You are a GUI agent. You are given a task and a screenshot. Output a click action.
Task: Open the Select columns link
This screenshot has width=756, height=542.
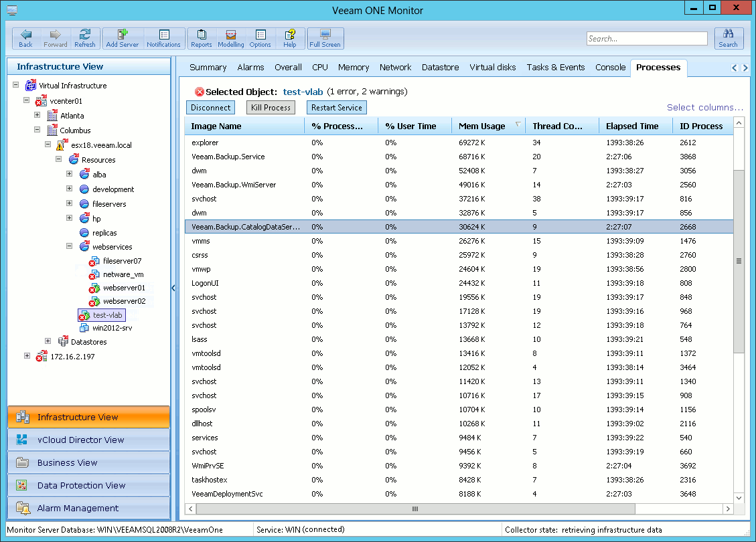point(705,108)
